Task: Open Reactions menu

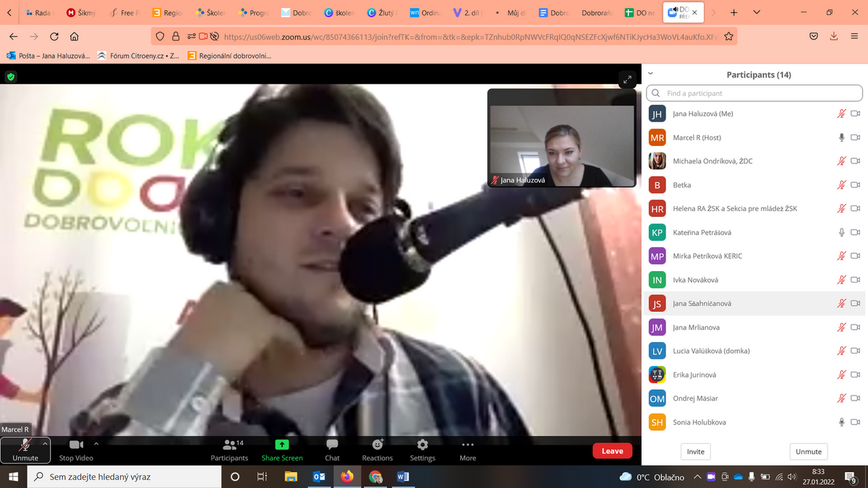Action: (378, 450)
